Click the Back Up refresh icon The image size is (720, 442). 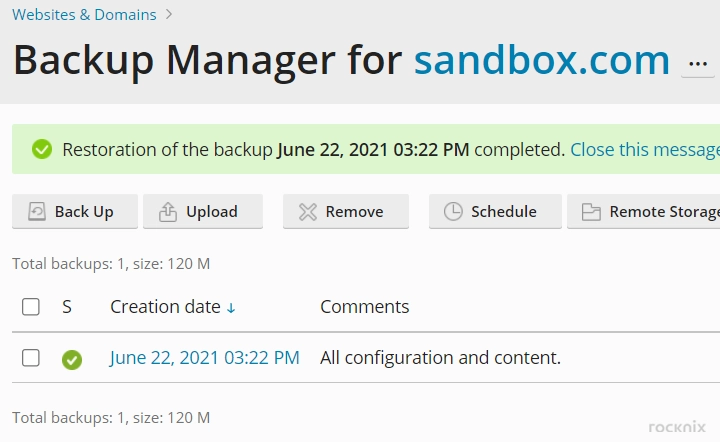pyautogui.click(x=37, y=212)
